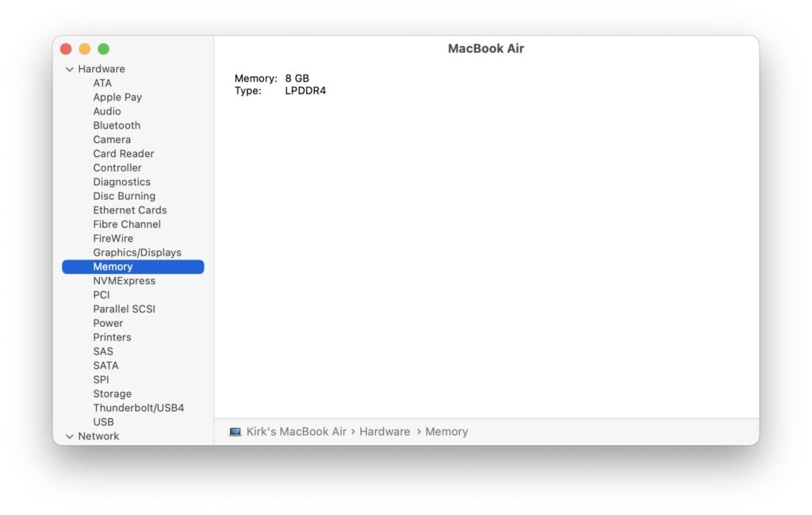This screenshot has width=812, height=515.
Task: Open Hardware from the breadcrumb path
Action: (x=384, y=431)
